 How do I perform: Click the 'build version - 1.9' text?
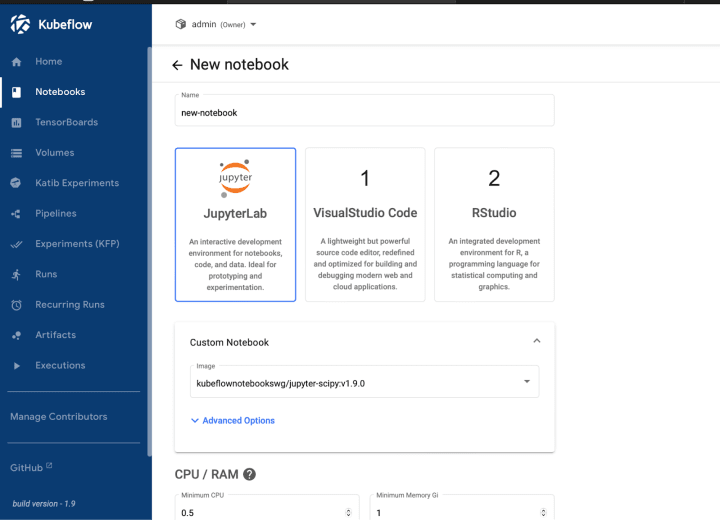pyautogui.click(x=44, y=504)
